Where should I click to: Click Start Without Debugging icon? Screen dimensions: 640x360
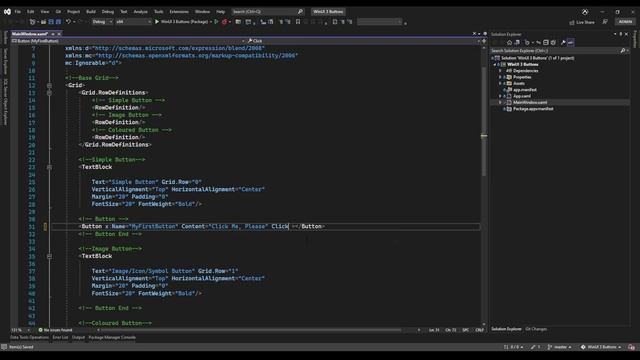tap(216, 22)
